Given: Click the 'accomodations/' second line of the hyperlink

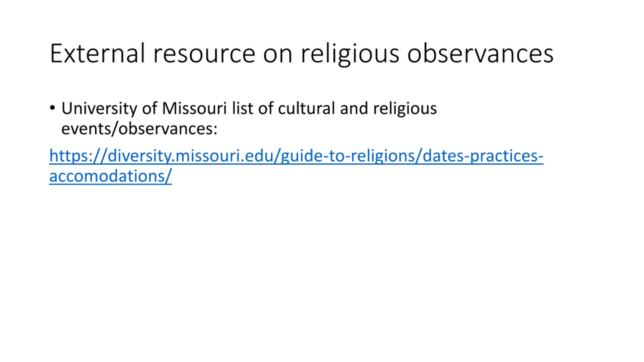Looking at the screenshot, I should pos(111,176).
